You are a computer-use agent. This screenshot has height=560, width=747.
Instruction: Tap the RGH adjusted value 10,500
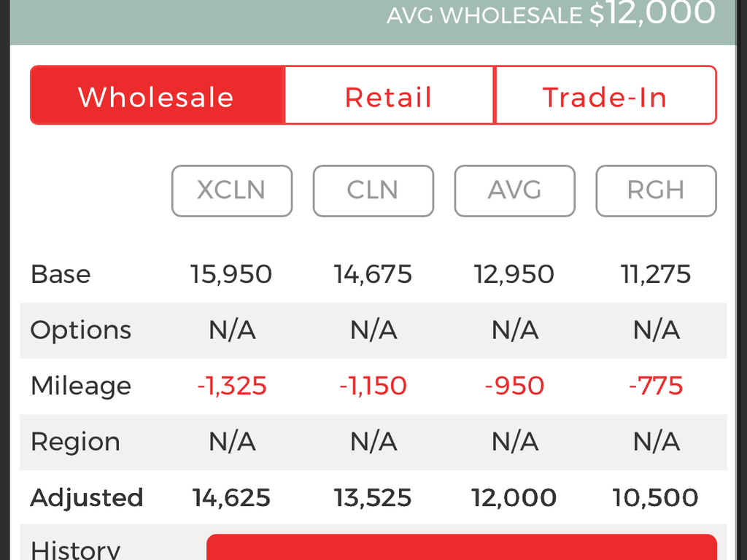click(x=656, y=497)
